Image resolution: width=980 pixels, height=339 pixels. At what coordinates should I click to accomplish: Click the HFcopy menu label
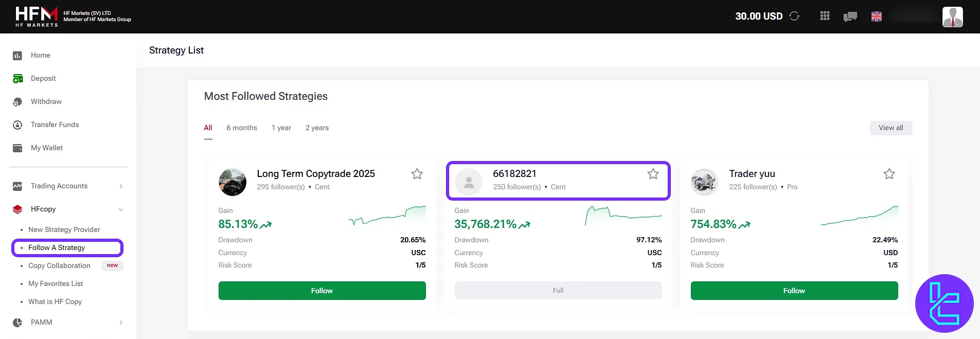coord(43,209)
